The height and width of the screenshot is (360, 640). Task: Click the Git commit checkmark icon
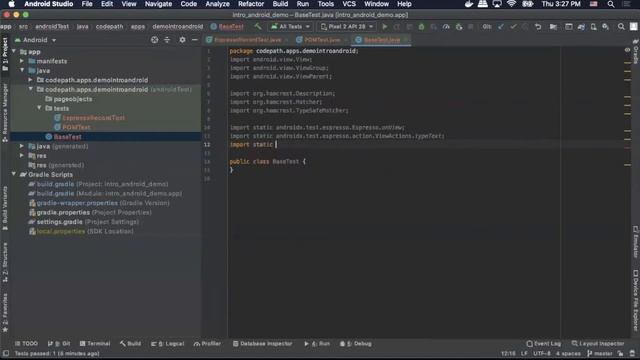coord(513,27)
